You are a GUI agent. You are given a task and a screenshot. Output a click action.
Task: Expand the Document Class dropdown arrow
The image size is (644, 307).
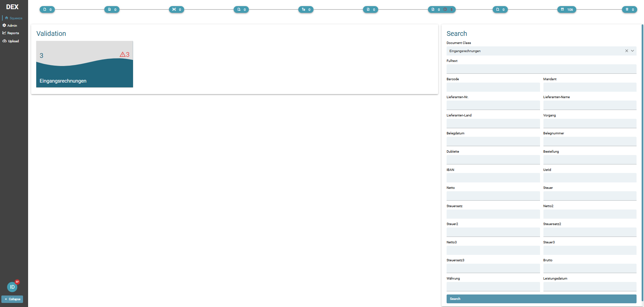click(632, 51)
